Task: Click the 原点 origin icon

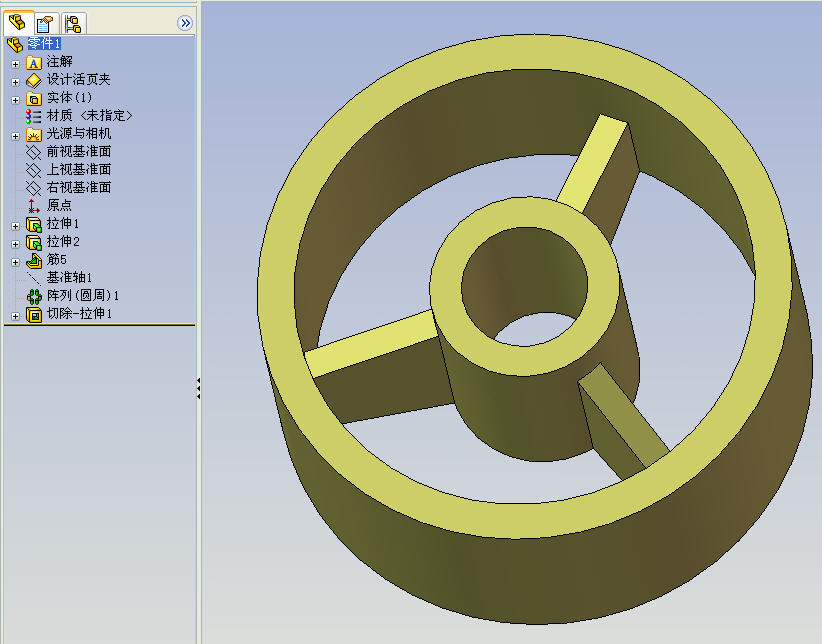Action: (x=34, y=206)
